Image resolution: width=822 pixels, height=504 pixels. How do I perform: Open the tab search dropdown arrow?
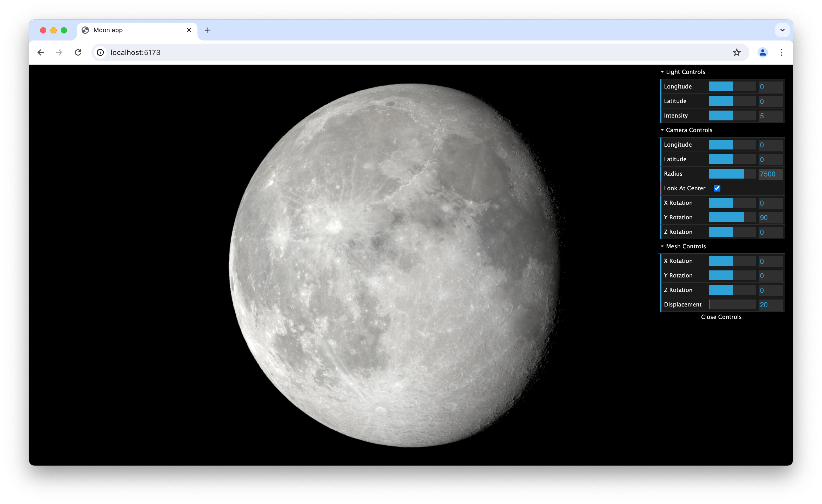click(x=782, y=30)
